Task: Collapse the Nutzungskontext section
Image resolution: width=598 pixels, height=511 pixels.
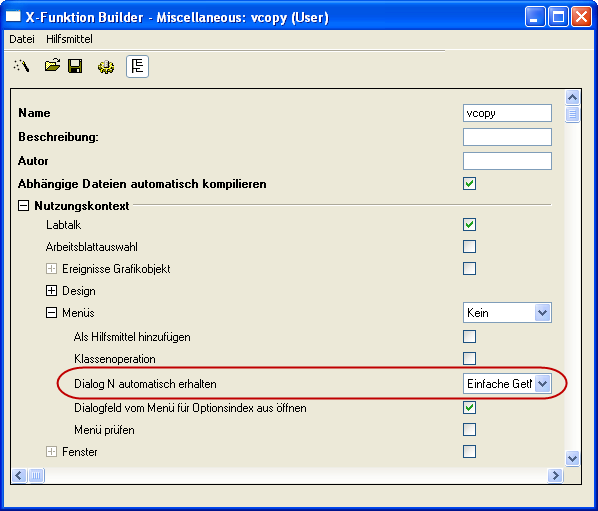Action: pyautogui.click(x=23, y=206)
